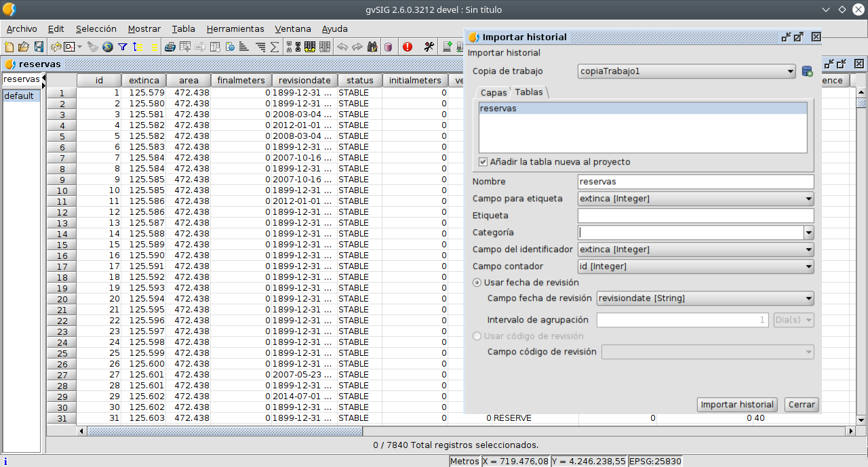
Task: Open the Herramientas menu
Action: [x=235, y=29]
